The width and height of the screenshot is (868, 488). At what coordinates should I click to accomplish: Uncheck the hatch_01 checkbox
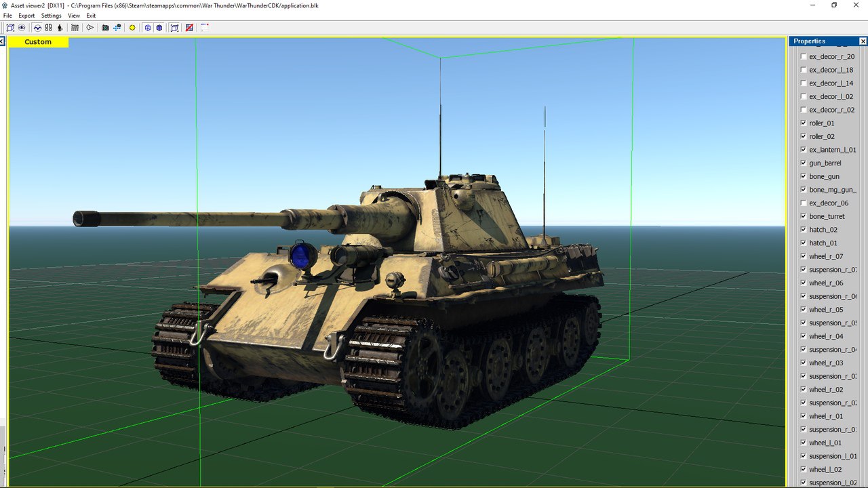(804, 243)
